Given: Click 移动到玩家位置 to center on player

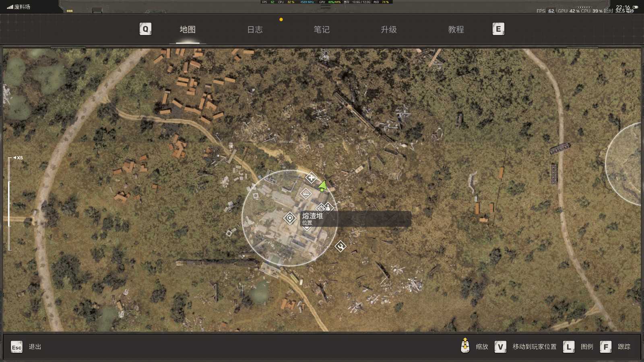Looking at the screenshot, I should (535, 347).
